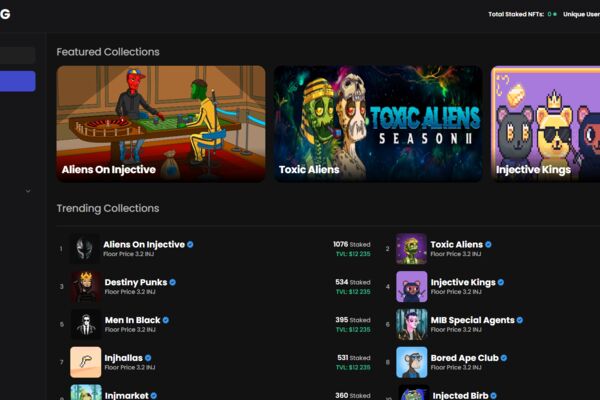
Task: Click Floor Price under Bored Ape Club
Action: (456, 367)
